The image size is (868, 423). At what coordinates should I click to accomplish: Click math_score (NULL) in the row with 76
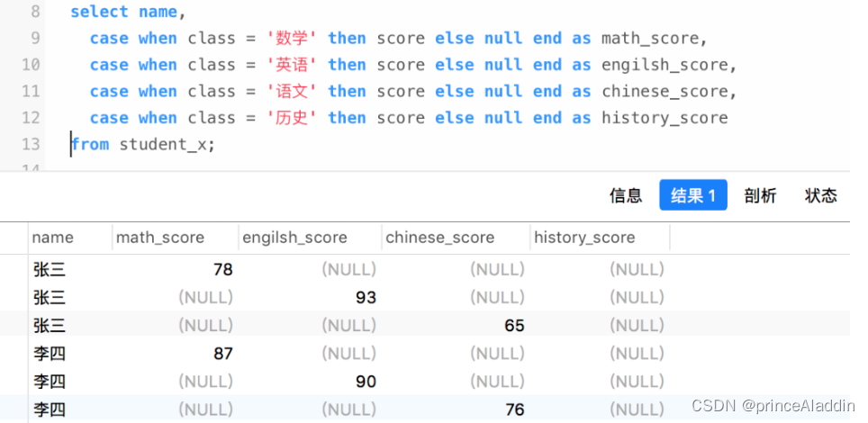coord(205,409)
